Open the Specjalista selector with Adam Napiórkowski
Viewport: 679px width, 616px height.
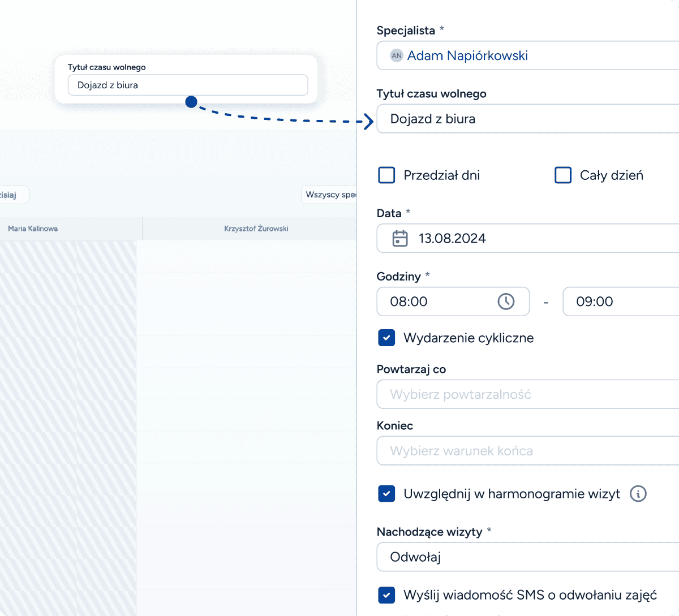527,55
